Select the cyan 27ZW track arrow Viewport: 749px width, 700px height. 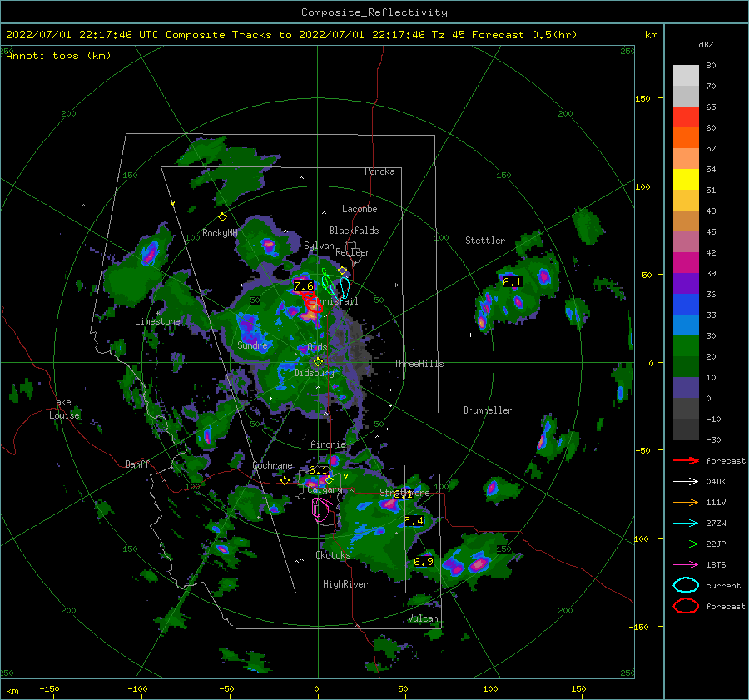tap(686, 524)
